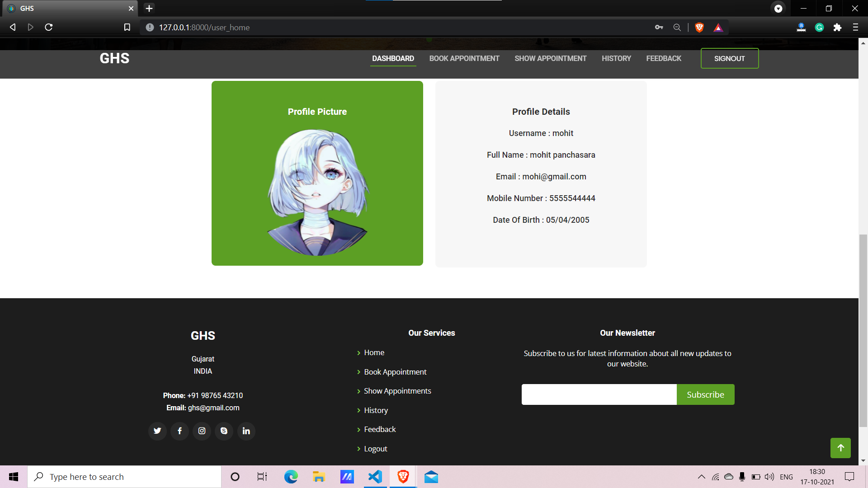This screenshot has width=868, height=488.
Task: Click the Facebook icon in footer
Action: click(179, 431)
